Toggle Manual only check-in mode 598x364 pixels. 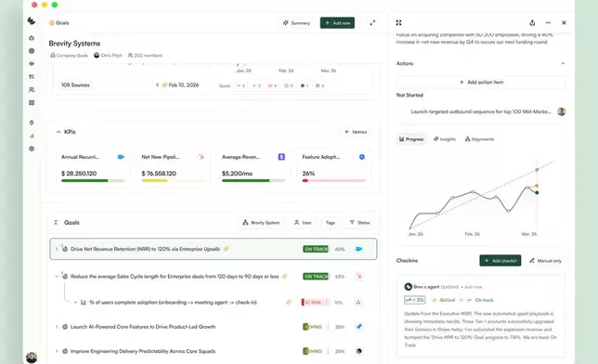tap(545, 261)
